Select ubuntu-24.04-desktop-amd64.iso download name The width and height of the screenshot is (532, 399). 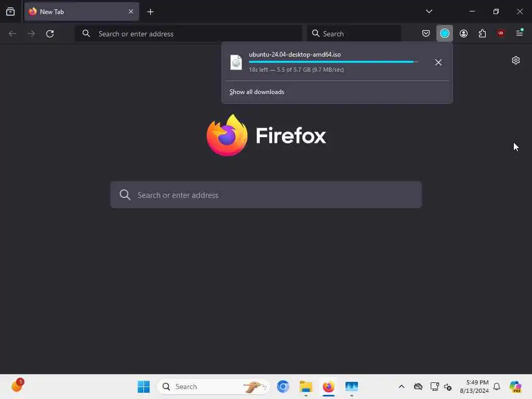pos(295,54)
